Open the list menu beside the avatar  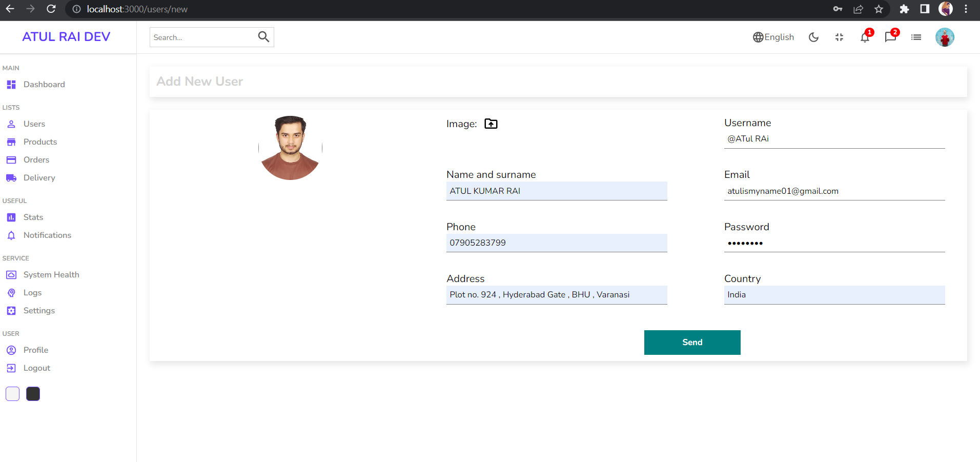916,37
